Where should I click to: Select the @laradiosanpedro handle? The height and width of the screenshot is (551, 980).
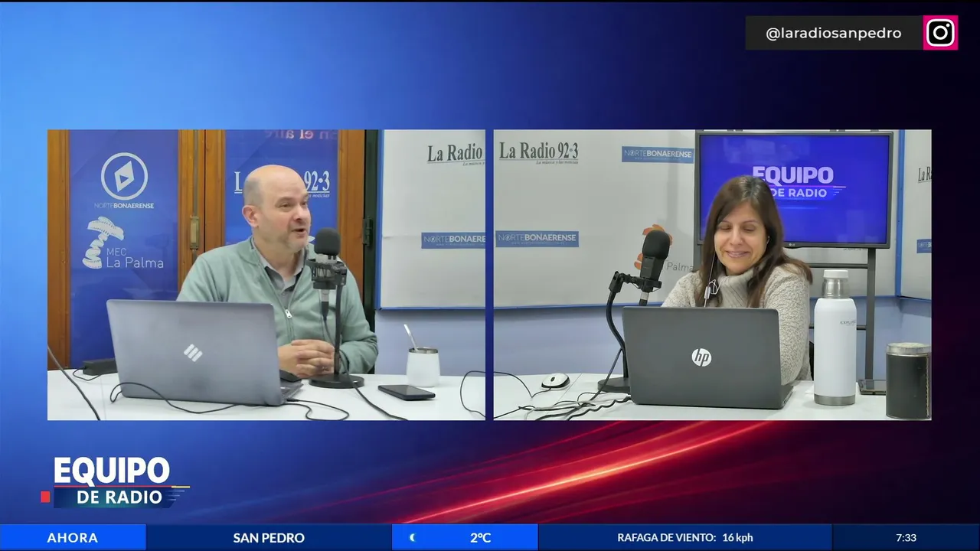[x=833, y=34]
